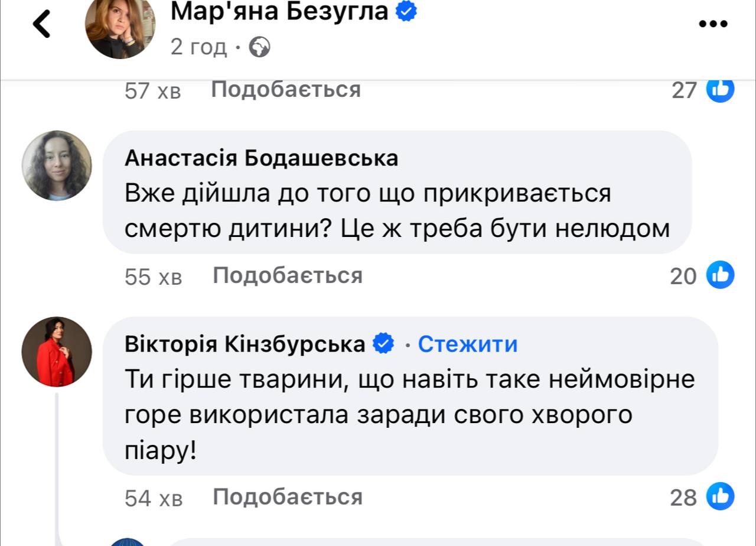Click verified badge next to Вікторія Кінзбурська
Image resolution: width=756 pixels, height=546 pixels.
(385, 343)
